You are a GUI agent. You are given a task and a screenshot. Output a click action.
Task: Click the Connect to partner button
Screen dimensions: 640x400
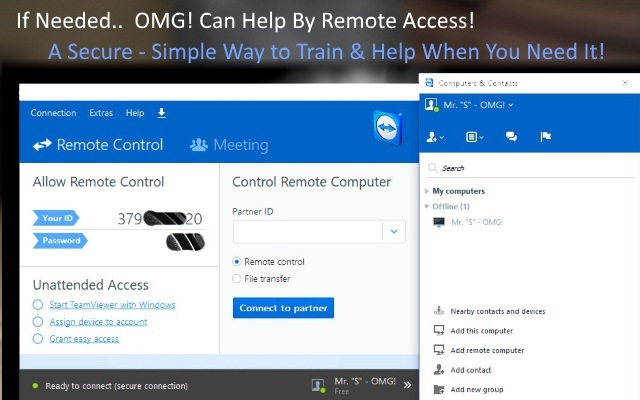[x=283, y=307]
